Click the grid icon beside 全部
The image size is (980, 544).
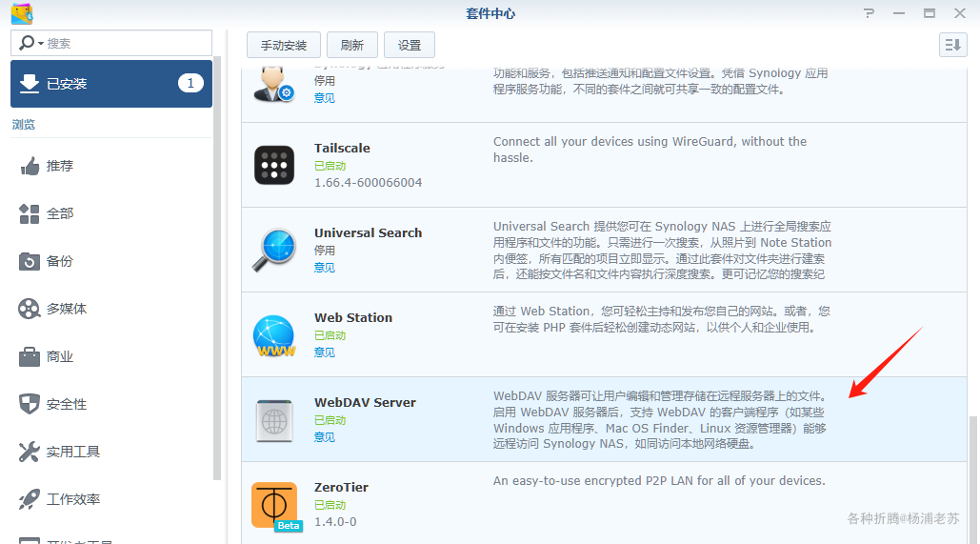[x=30, y=213]
